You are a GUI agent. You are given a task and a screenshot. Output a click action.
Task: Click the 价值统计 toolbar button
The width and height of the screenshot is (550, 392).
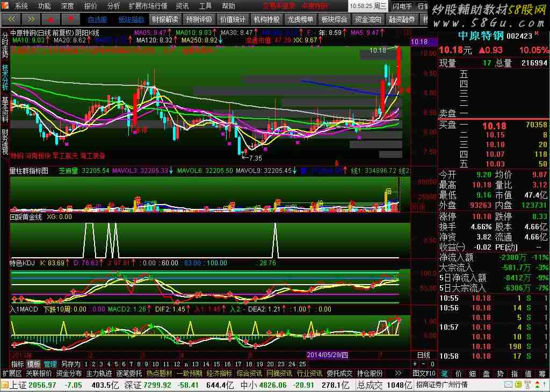point(233,20)
